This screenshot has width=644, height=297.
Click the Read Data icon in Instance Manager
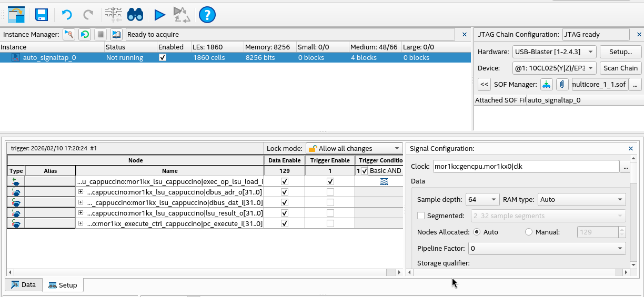(x=116, y=35)
